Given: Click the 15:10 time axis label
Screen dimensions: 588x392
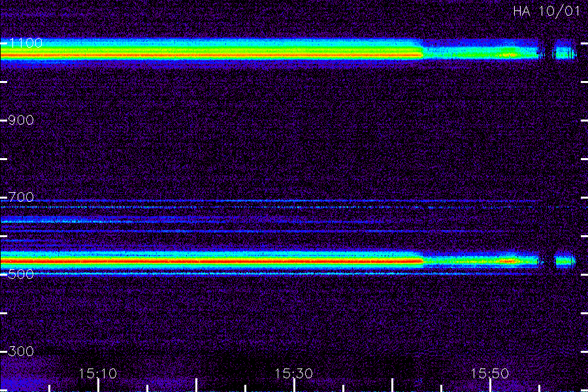Looking at the screenshot, I should click(97, 373).
